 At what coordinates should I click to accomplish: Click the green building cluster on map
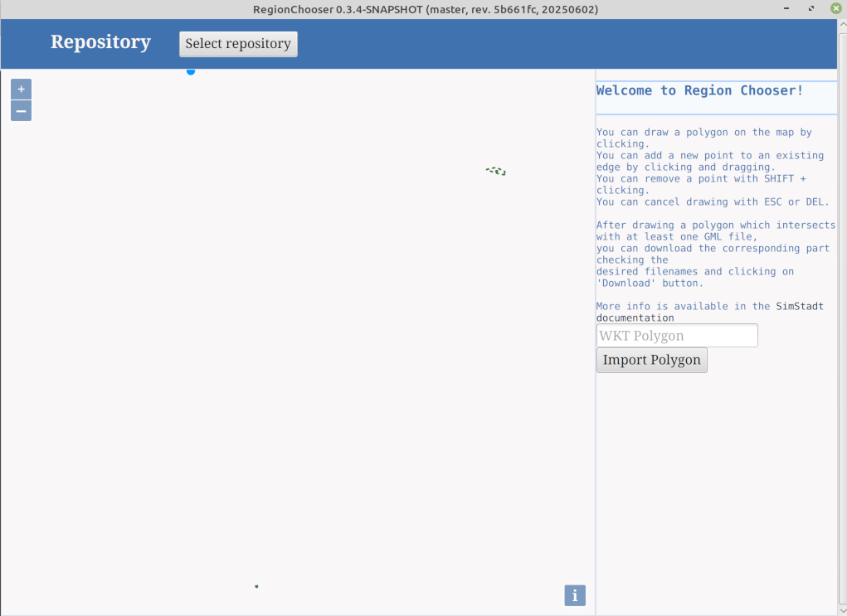(x=496, y=171)
